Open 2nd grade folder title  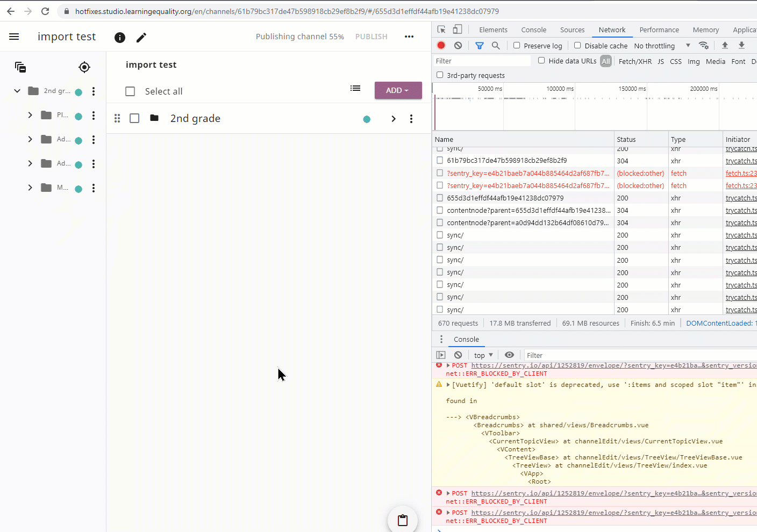click(x=195, y=118)
